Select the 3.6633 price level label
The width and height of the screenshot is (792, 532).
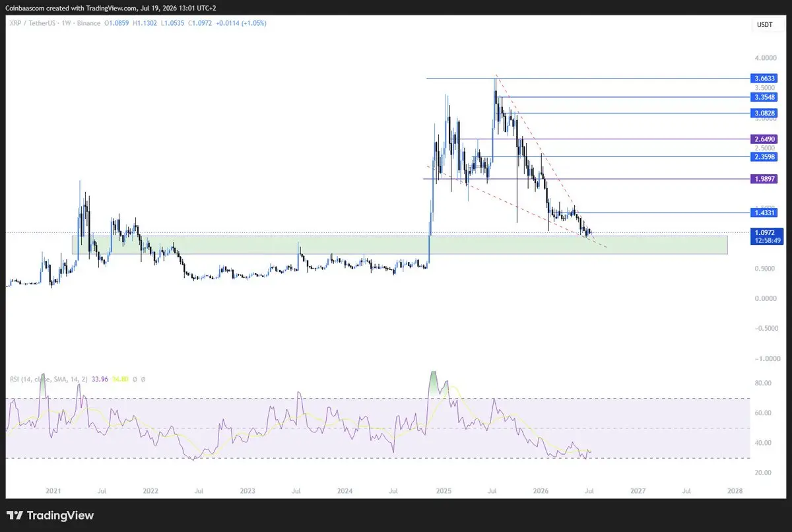(x=765, y=78)
